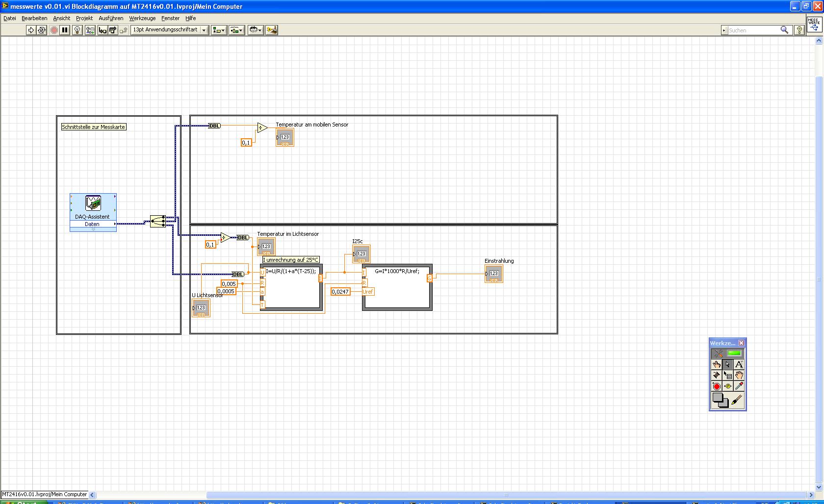
Task: Toggle highlight execution light bulb
Action: pos(77,30)
